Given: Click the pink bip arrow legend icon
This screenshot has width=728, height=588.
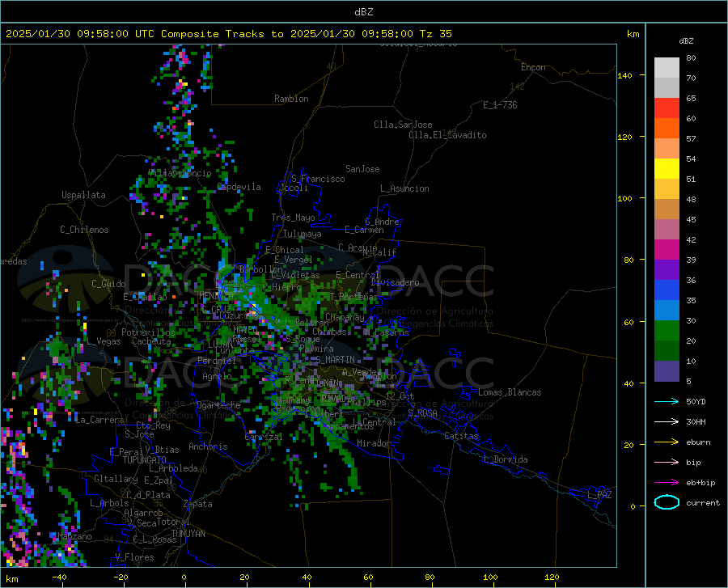Looking at the screenshot, I should point(667,463).
